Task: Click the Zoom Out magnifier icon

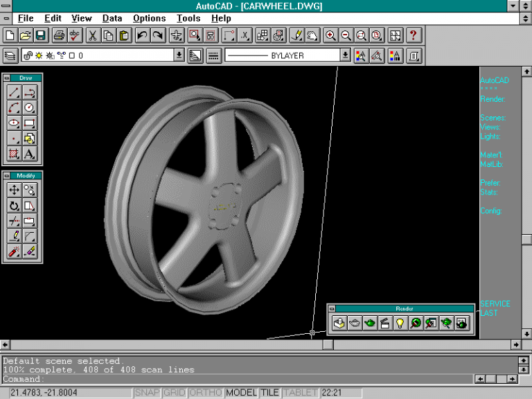Action: [x=346, y=35]
